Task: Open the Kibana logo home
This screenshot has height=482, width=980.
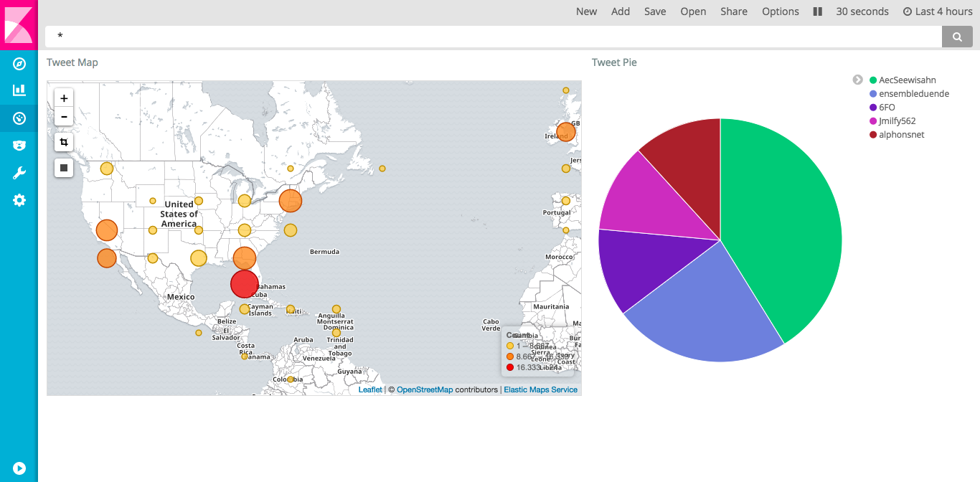Action: 19,25
